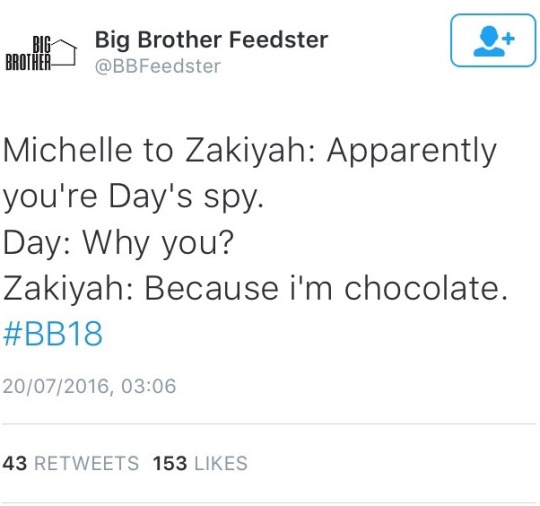Click the line 'Day: Why you?'
Screen dimensions: 540x506
coord(118,243)
